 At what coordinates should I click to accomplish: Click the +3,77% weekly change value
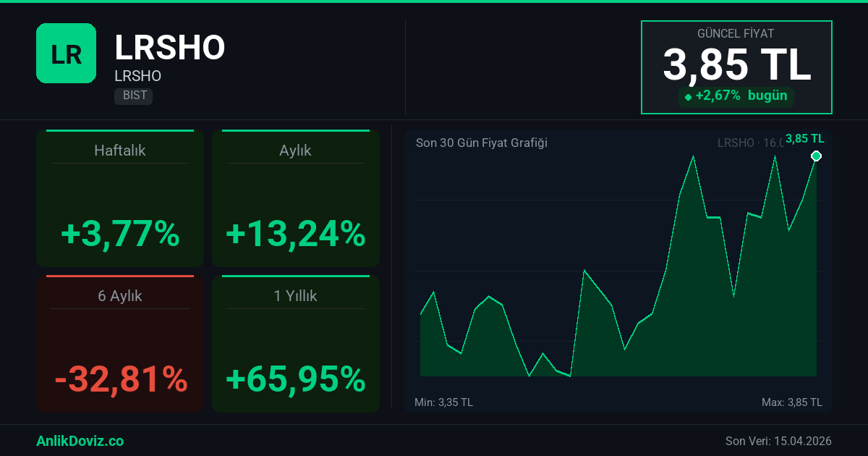[120, 234]
